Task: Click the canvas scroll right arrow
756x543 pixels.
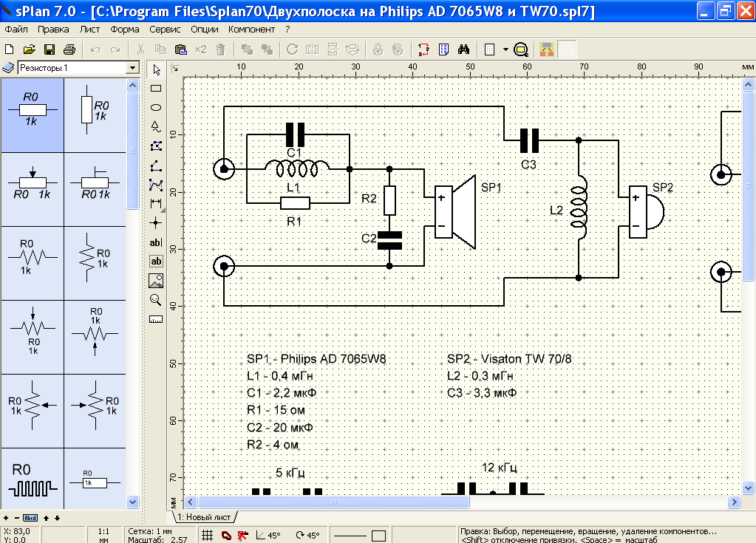Action: coord(734,502)
